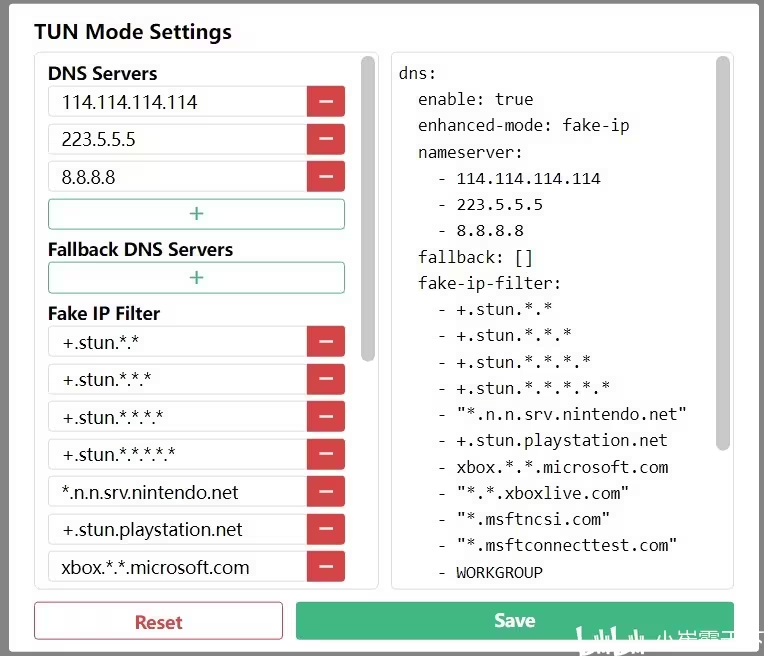
Task: Edit the 114.114.114.114 DNS input field
Action: coord(177,102)
